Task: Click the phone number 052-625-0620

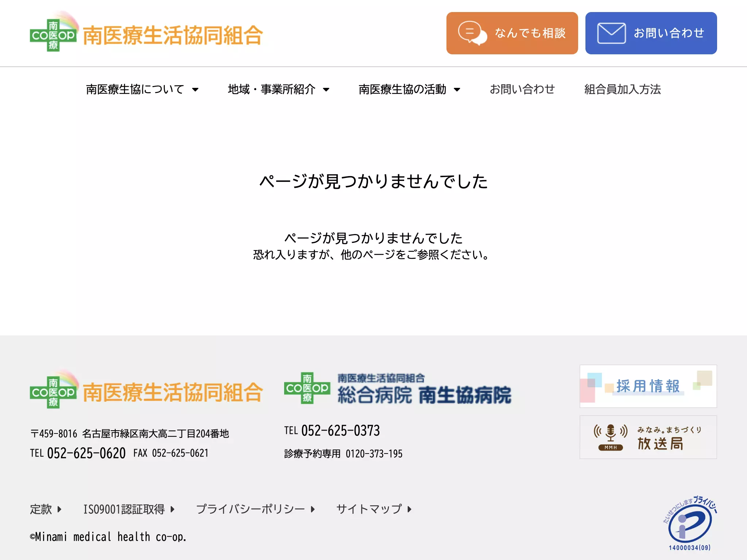Action: coord(86,453)
